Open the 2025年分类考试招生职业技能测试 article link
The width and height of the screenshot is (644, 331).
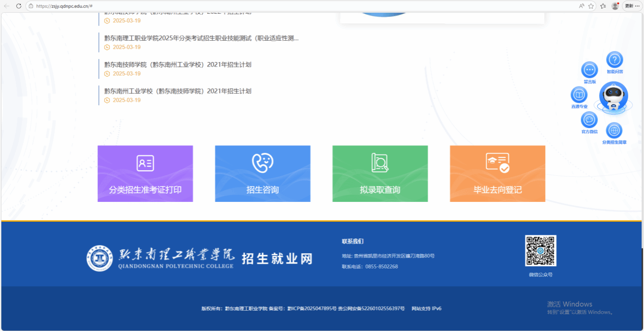[201, 38]
